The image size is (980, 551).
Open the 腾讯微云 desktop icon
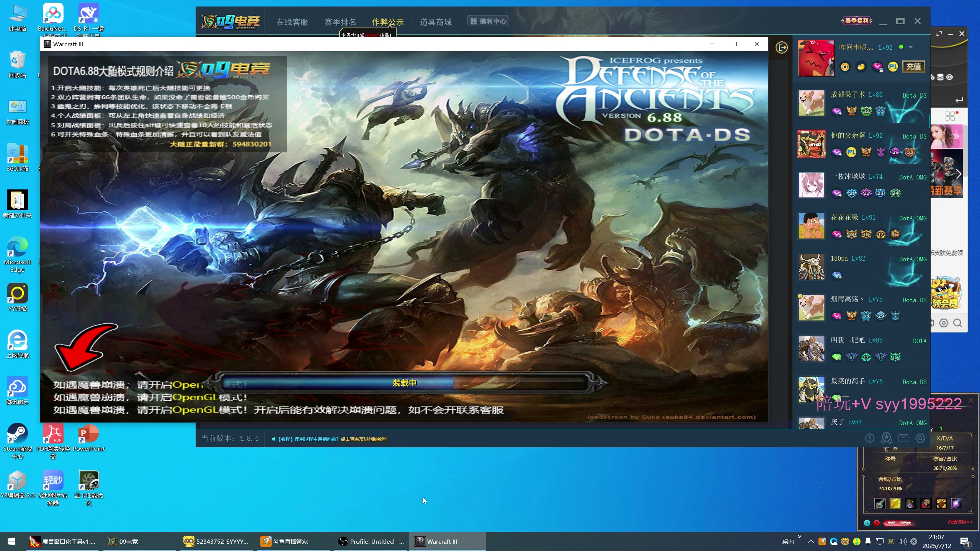[x=17, y=391]
